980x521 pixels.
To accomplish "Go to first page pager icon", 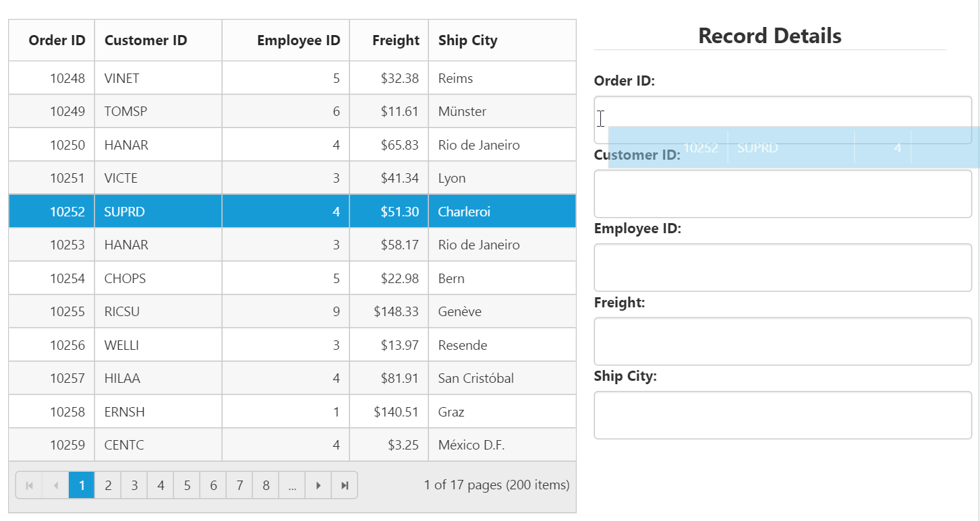I will click(29, 485).
